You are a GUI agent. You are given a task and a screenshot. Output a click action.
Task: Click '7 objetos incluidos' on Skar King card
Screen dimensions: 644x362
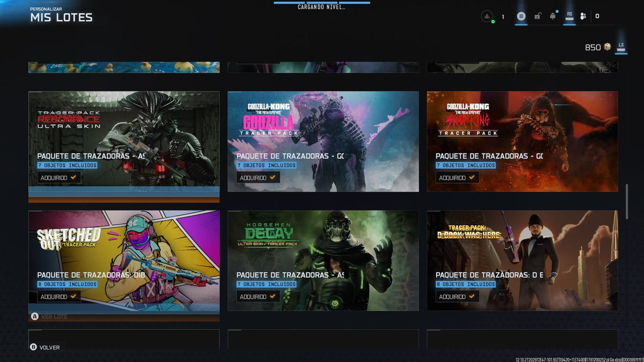coord(466,165)
